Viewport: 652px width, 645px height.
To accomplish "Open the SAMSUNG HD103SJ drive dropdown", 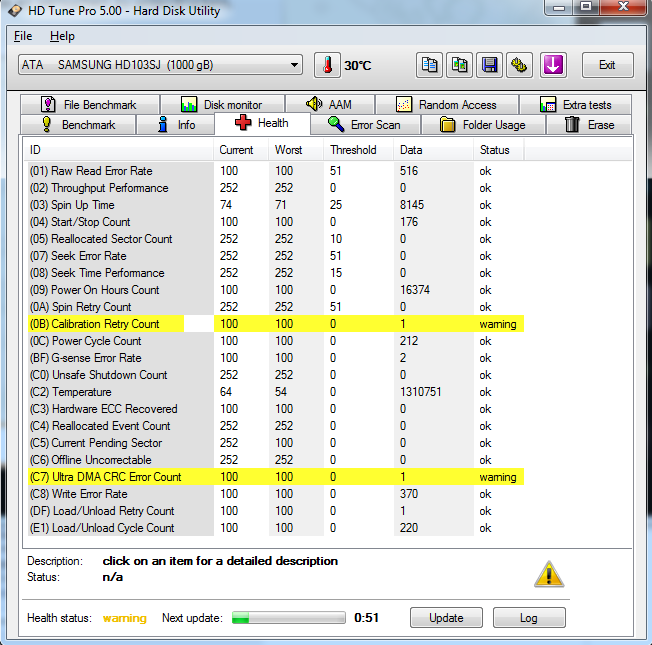I will click(161, 65).
